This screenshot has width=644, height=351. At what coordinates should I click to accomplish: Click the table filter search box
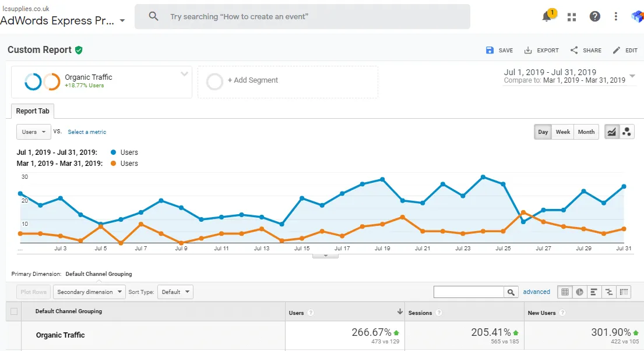click(469, 292)
